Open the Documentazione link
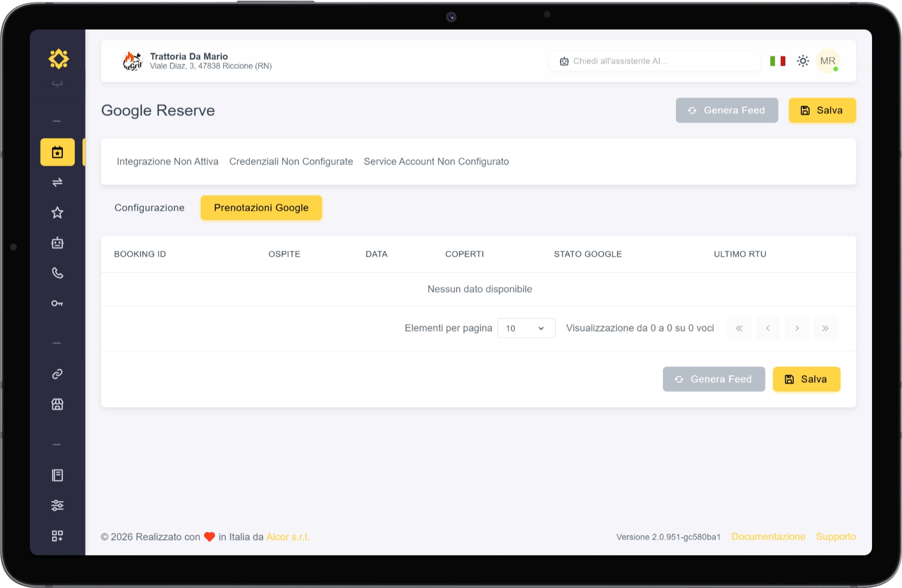 768,536
